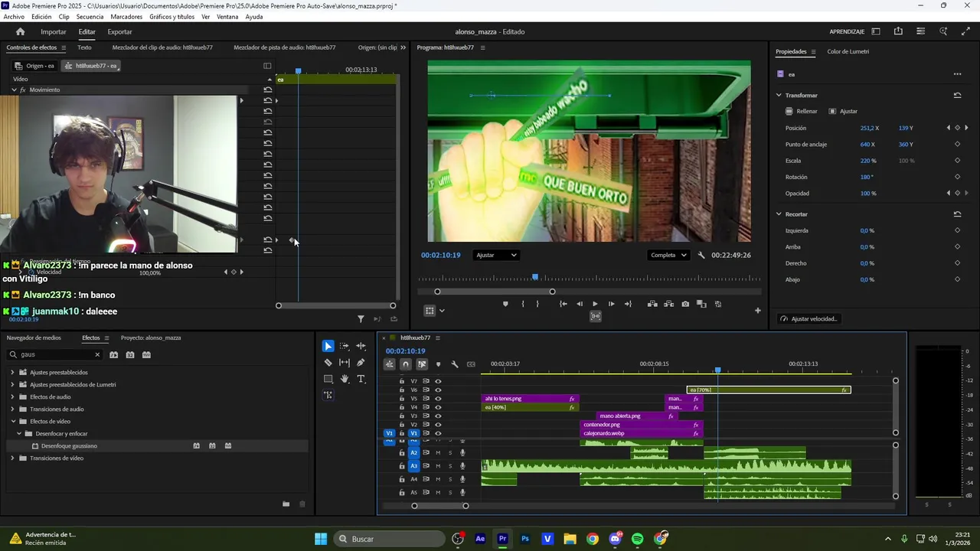The height and width of the screenshot is (551, 980).
Task: Click Export Frame camera icon
Action: [x=684, y=304]
